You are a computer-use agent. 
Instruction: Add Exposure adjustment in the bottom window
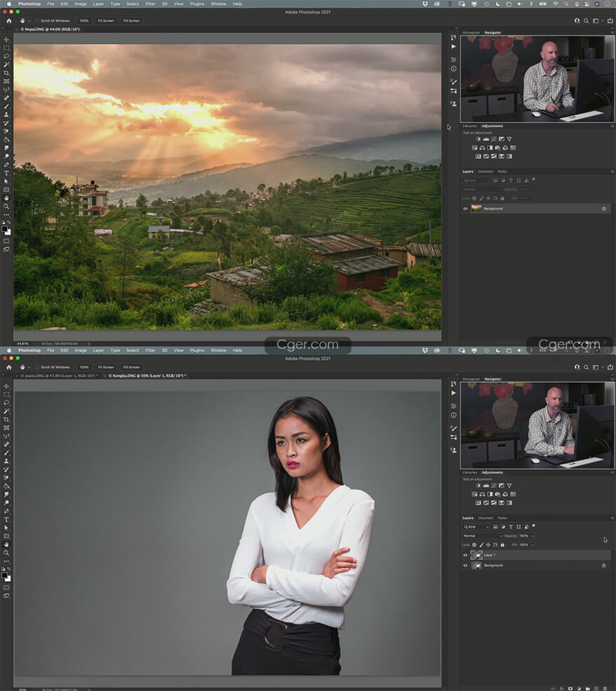501,485
